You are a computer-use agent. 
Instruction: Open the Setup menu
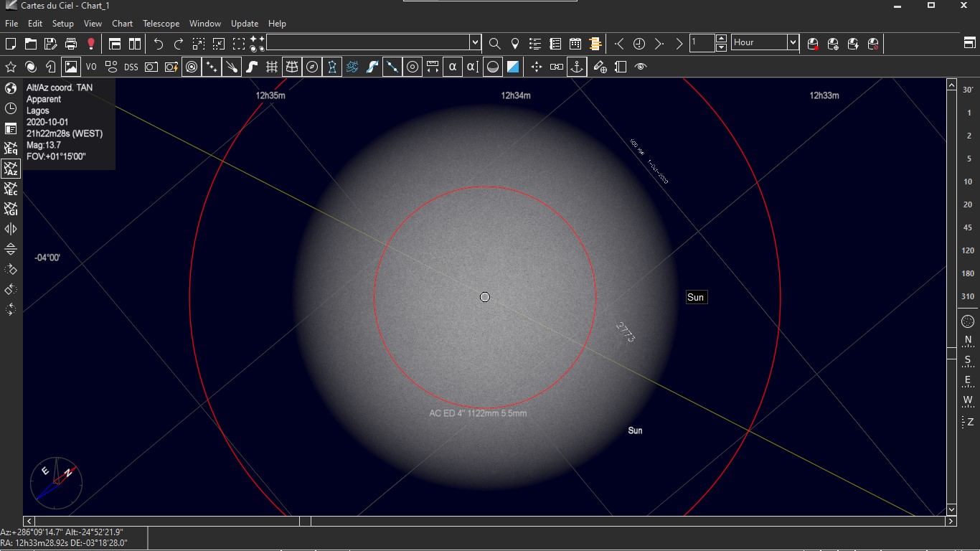62,24
